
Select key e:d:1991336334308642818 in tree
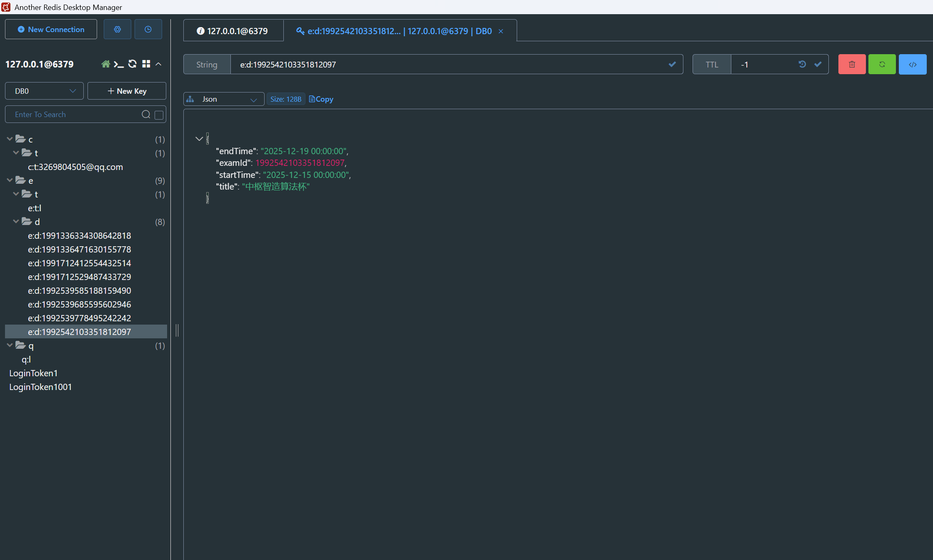point(79,235)
